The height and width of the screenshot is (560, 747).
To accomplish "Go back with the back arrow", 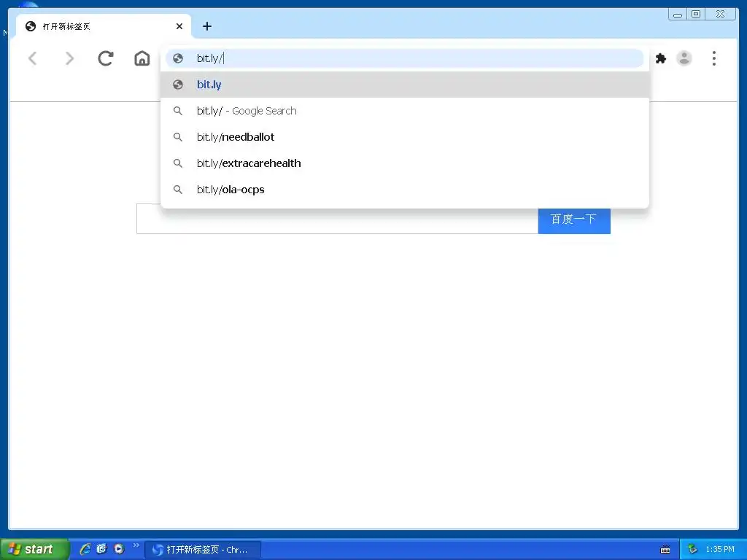I will point(32,58).
